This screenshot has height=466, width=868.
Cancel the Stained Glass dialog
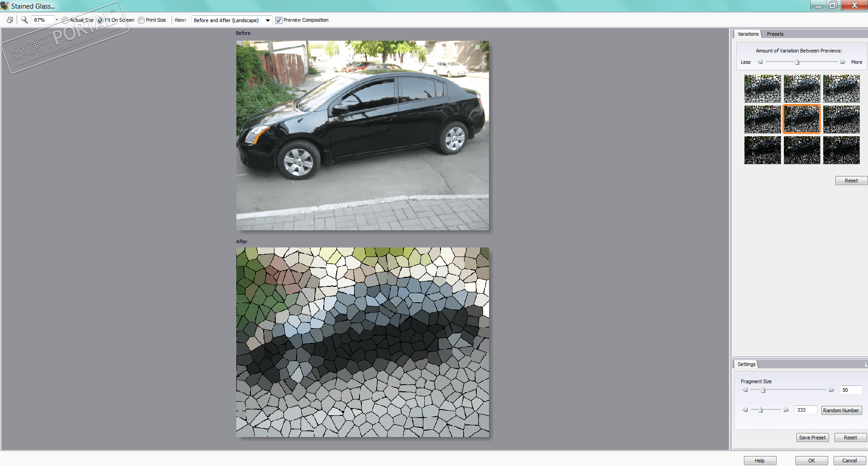pyautogui.click(x=849, y=461)
